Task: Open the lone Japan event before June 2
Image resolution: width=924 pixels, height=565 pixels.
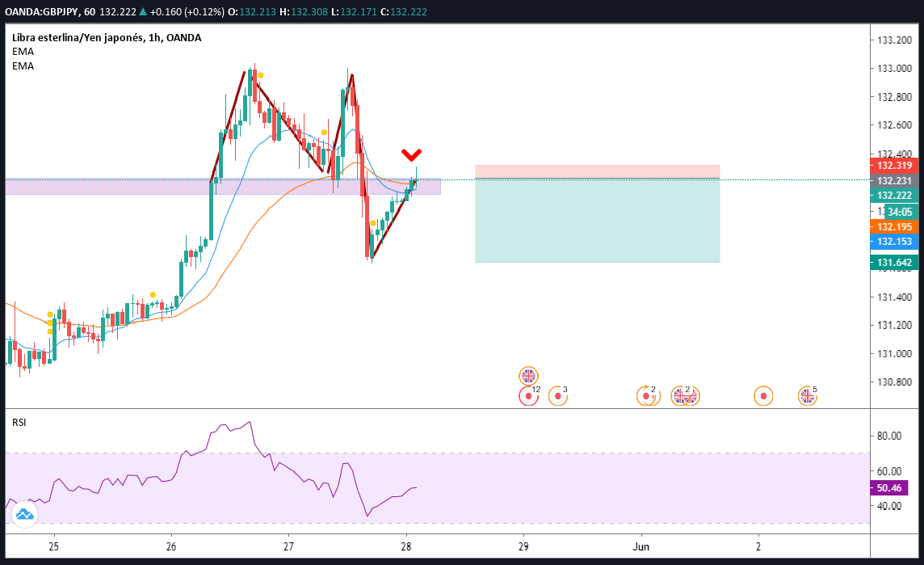Action: point(763,396)
